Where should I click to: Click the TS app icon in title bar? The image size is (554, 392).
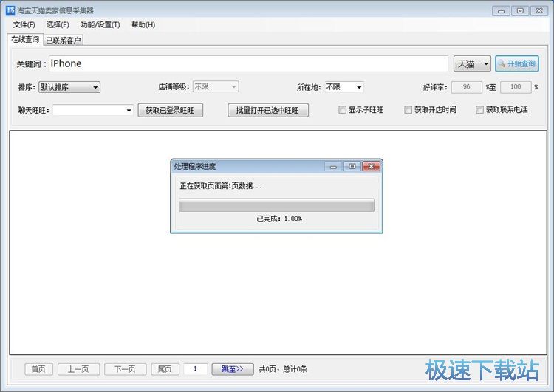(10, 10)
